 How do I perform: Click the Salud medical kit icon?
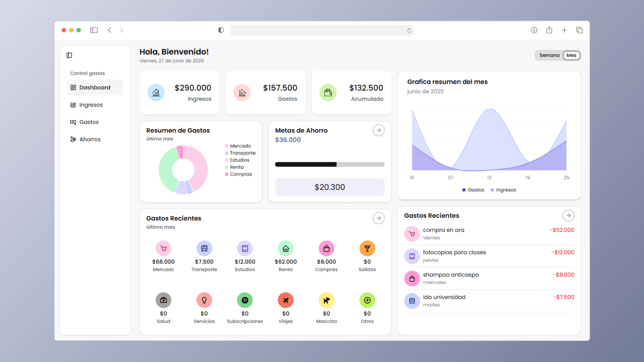tap(163, 300)
